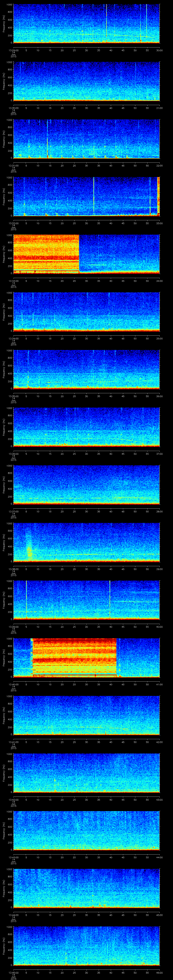Click the 13:40:00 start time label

[x=13, y=684]
